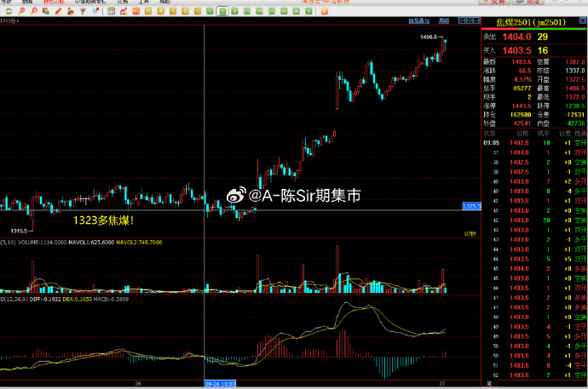Click the 1325.5 price label on chart axis
Viewport: 588px width, 389px height.
tap(472, 206)
